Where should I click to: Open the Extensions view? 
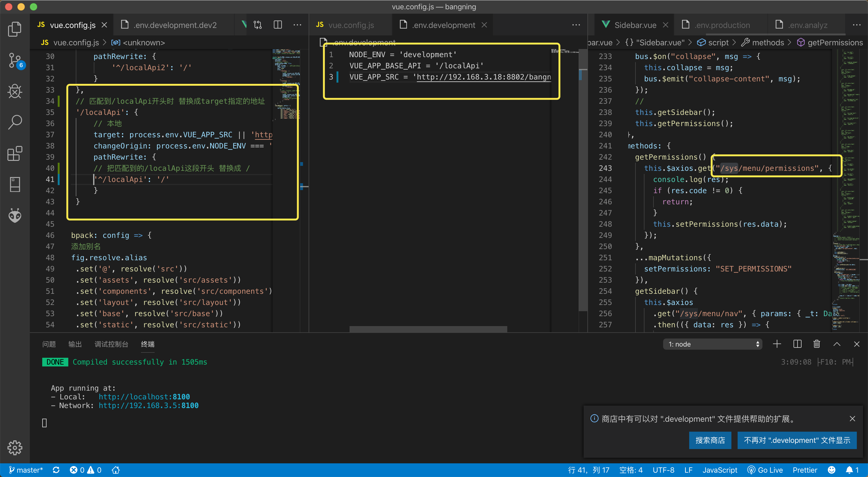pos(15,153)
